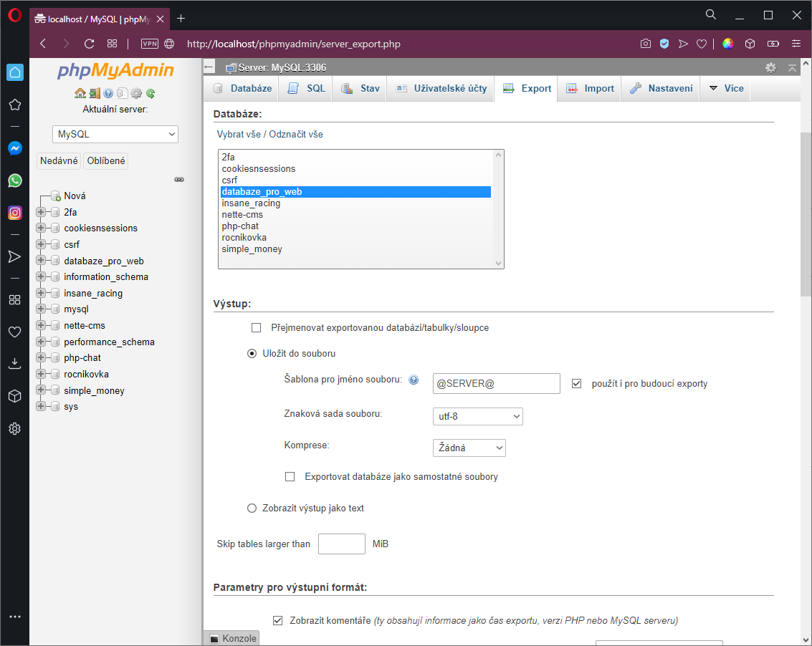Collapse the top menu with double-arrow icon
The image size is (812, 646).
[x=792, y=67]
